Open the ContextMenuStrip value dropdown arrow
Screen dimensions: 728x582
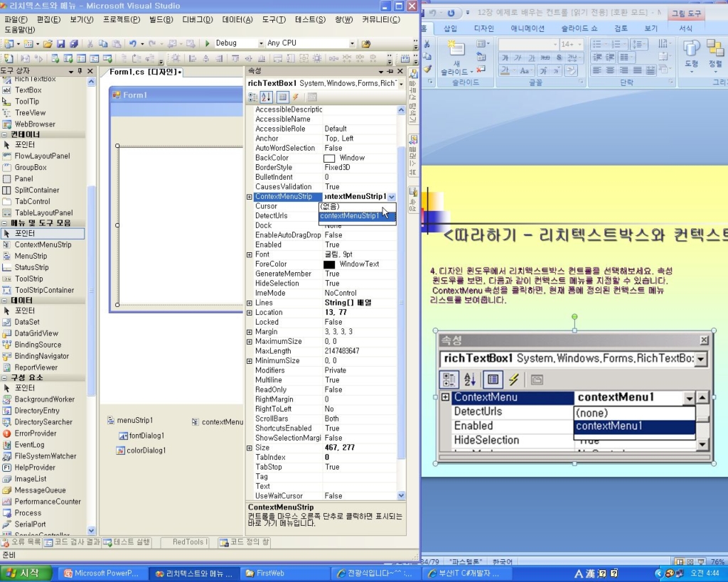click(x=392, y=197)
